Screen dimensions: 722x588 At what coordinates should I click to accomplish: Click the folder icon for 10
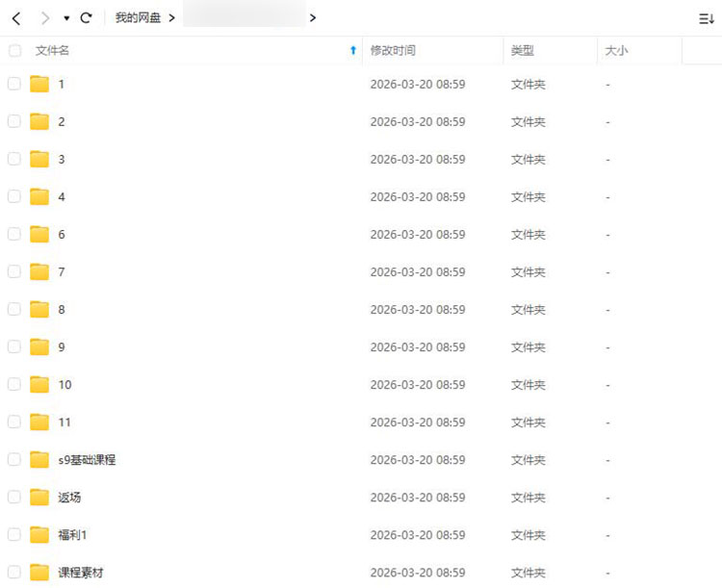(x=39, y=385)
